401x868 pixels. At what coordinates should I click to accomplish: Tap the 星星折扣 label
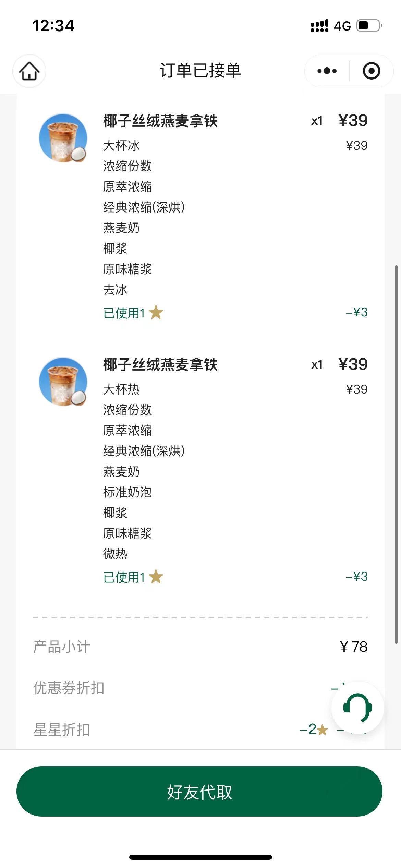(62, 730)
